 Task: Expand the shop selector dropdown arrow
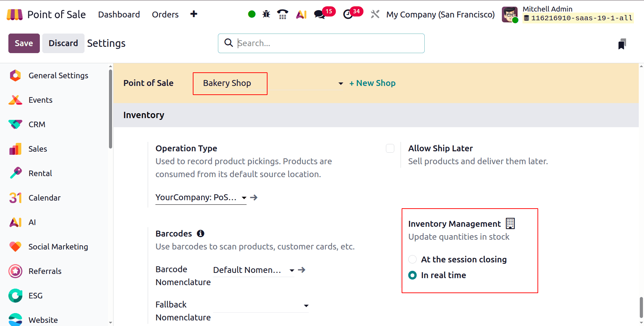[341, 84]
